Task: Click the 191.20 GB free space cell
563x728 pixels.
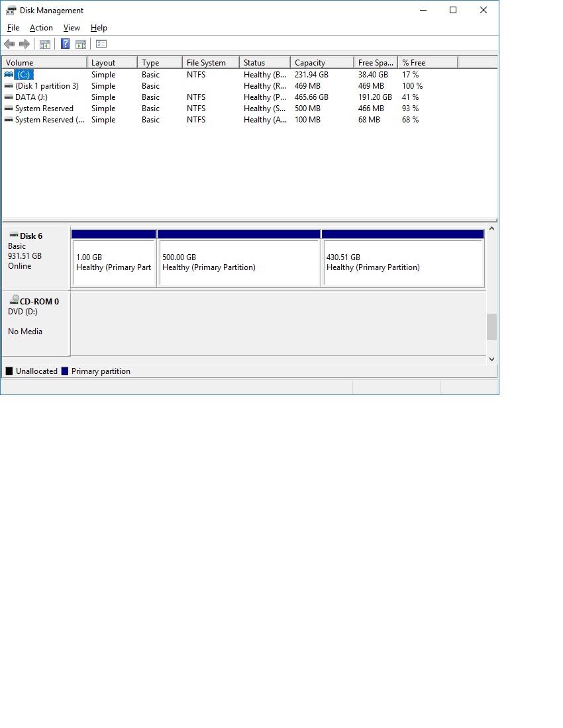Action: [x=375, y=97]
